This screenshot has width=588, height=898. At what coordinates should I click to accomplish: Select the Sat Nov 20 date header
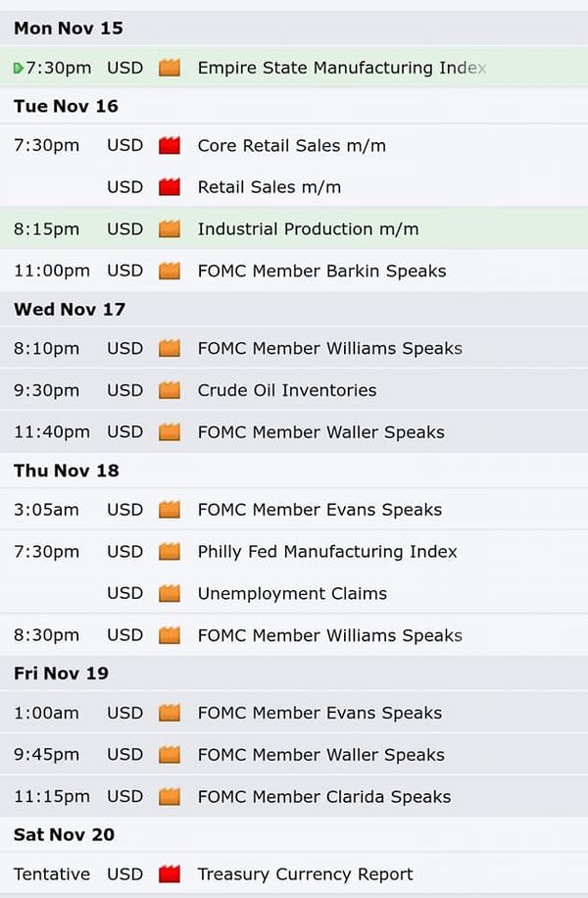point(294,834)
